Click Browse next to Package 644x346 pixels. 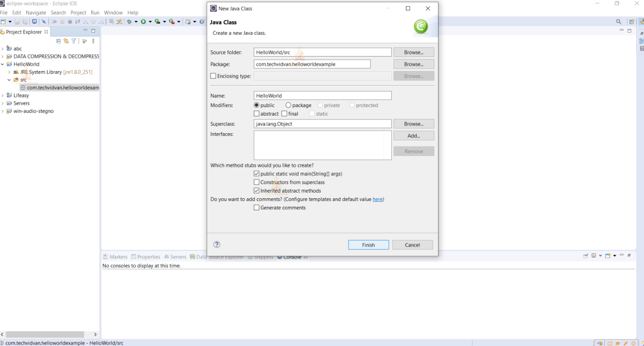pyautogui.click(x=414, y=64)
